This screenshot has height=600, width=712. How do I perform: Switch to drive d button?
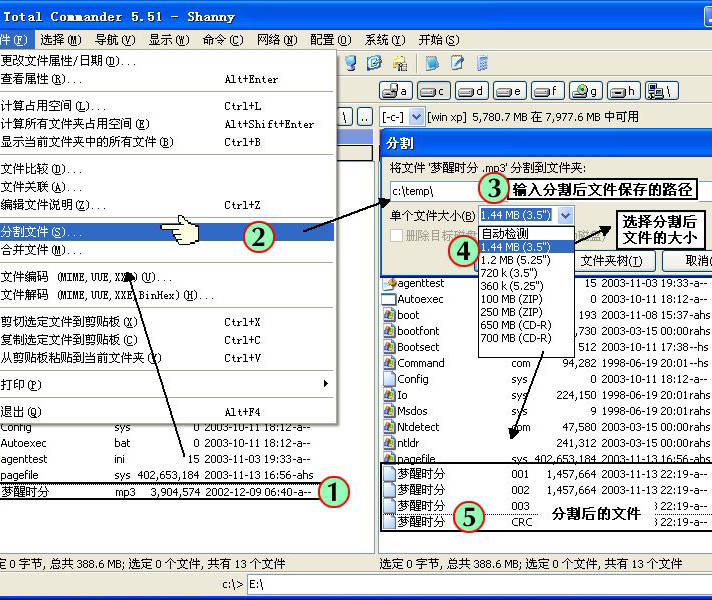[473, 91]
